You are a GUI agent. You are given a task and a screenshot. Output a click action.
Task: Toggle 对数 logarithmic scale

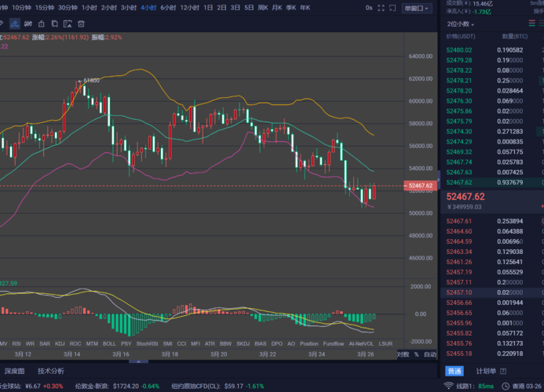403,354
